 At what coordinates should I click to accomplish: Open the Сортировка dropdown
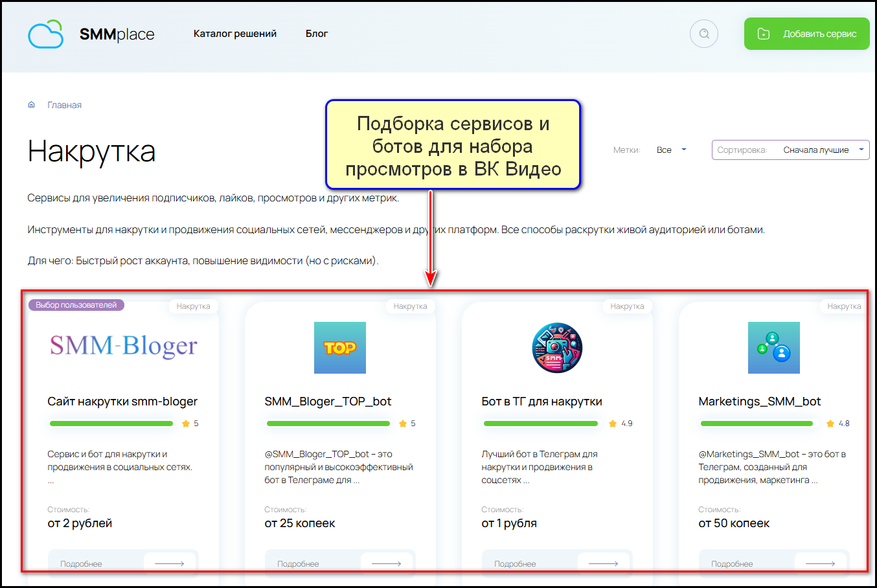point(790,150)
